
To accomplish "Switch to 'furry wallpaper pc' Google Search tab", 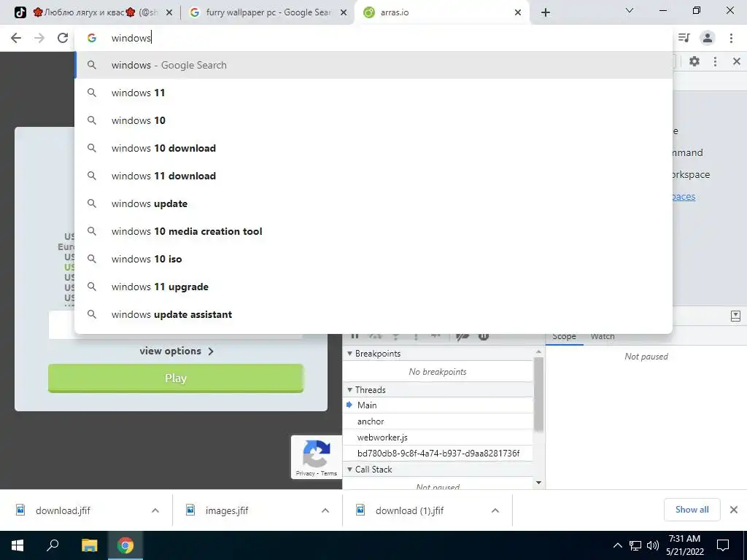I will click(x=267, y=12).
